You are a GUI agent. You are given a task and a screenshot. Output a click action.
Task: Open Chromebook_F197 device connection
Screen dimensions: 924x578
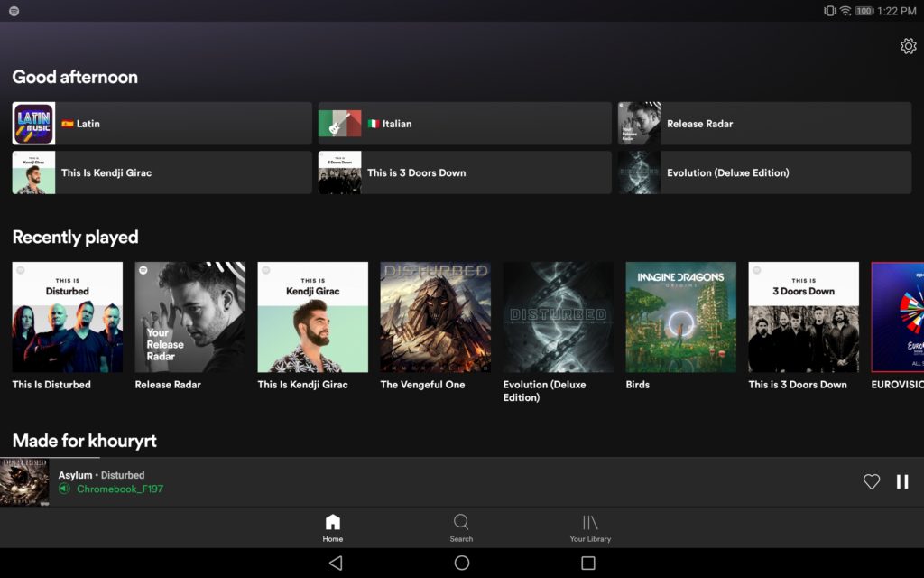119,489
